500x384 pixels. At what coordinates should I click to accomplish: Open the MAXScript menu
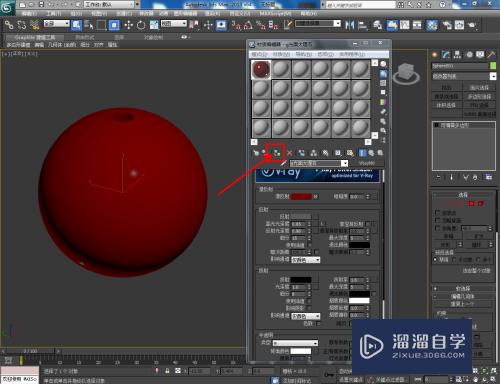tap(275, 13)
